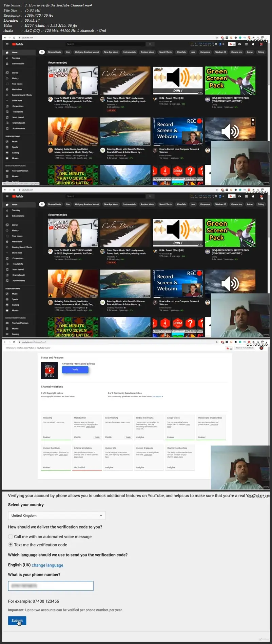Click the account avatar in the second YouTube frame

click(261, 196)
